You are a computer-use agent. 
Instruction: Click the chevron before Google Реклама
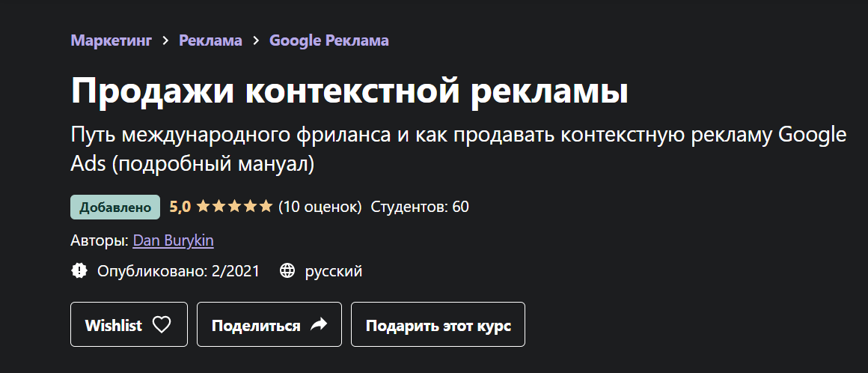(256, 40)
